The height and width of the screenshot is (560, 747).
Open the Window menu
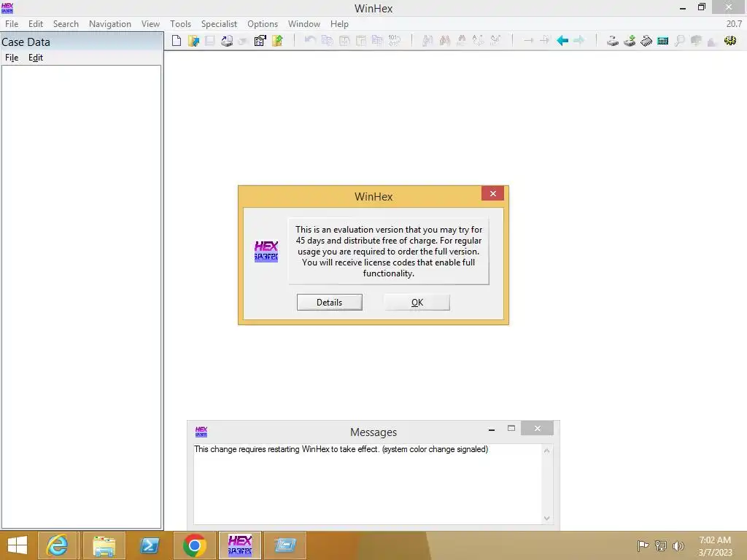pyautogui.click(x=304, y=24)
